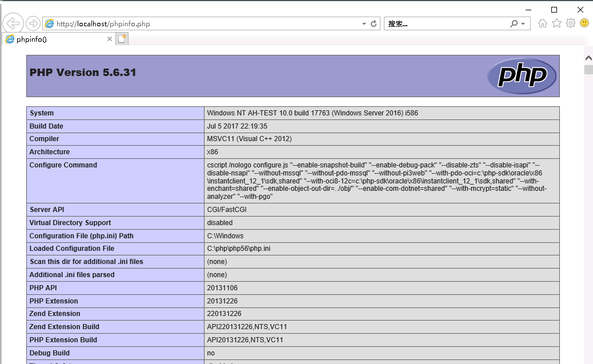Click the smiley feedback icon
Screen dimensions: 593x364
(584, 23)
